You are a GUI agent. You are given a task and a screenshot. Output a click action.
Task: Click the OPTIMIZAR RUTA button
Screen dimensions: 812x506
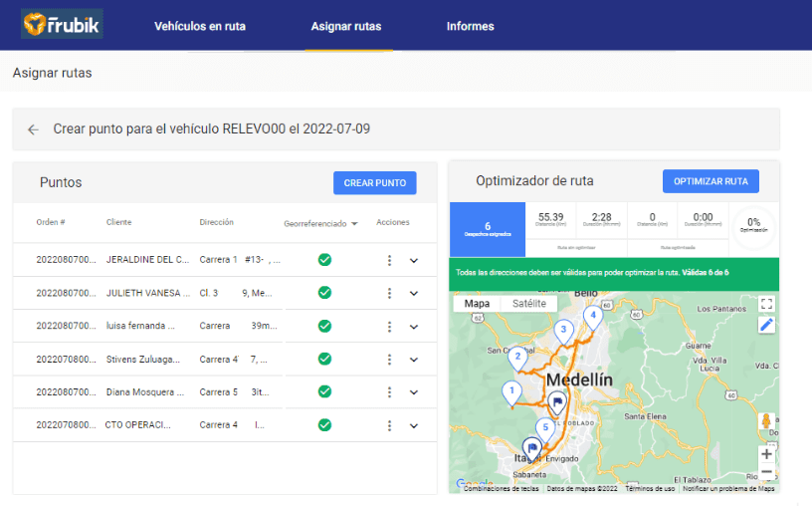710,181
